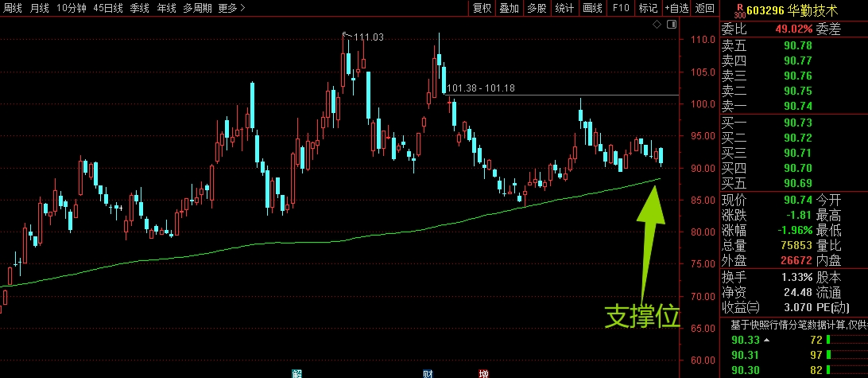Select the 101.38 - 101.18 horizontal line label

[x=480, y=88]
